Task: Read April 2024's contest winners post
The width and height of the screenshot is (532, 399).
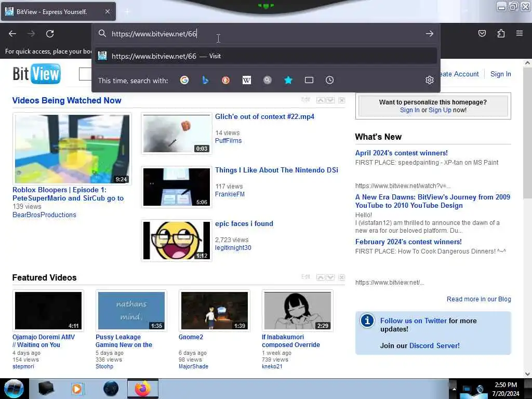Action: click(x=402, y=153)
